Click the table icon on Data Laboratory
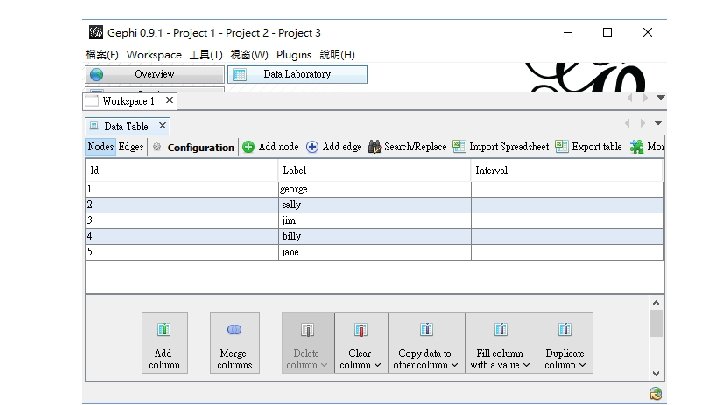Viewport: 720px width, 405px height. 240,74
